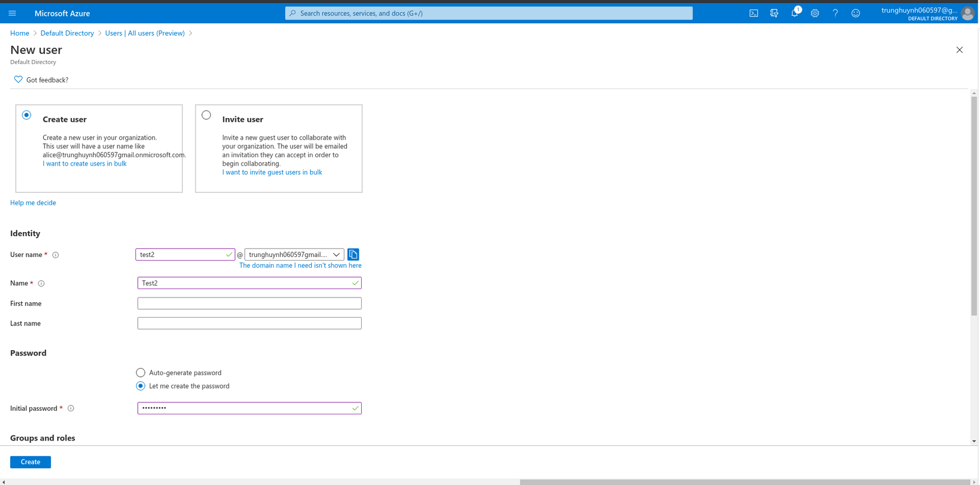
Task: Close the New user blade
Action: [x=959, y=50]
